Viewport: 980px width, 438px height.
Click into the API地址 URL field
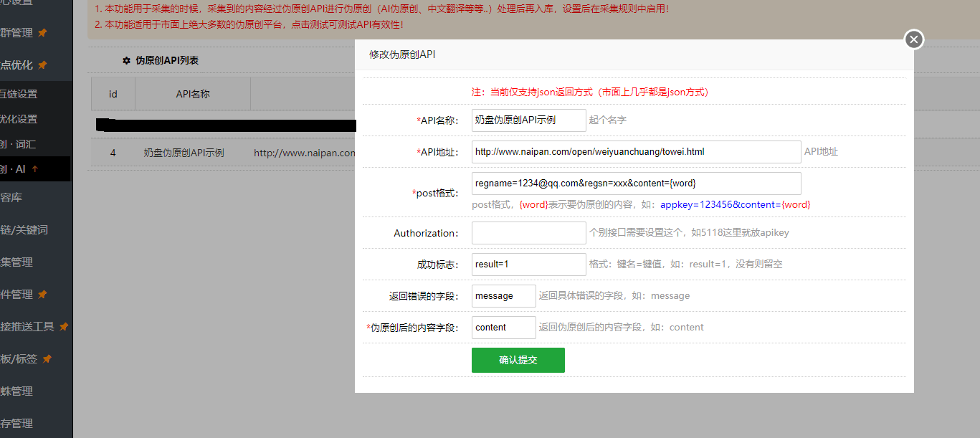pyautogui.click(x=636, y=152)
